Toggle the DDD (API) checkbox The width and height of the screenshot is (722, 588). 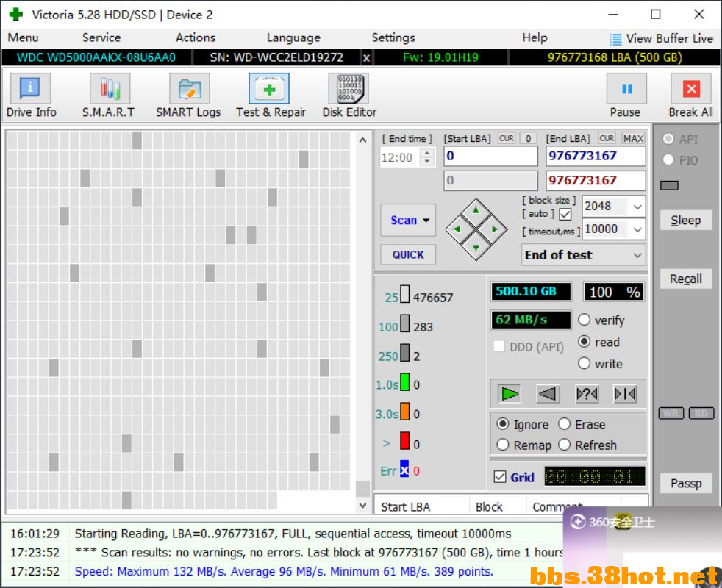click(498, 345)
